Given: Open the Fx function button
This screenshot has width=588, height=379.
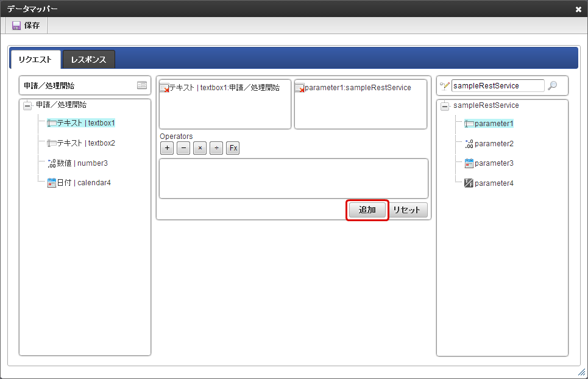Looking at the screenshot, I should pos(233,148).
